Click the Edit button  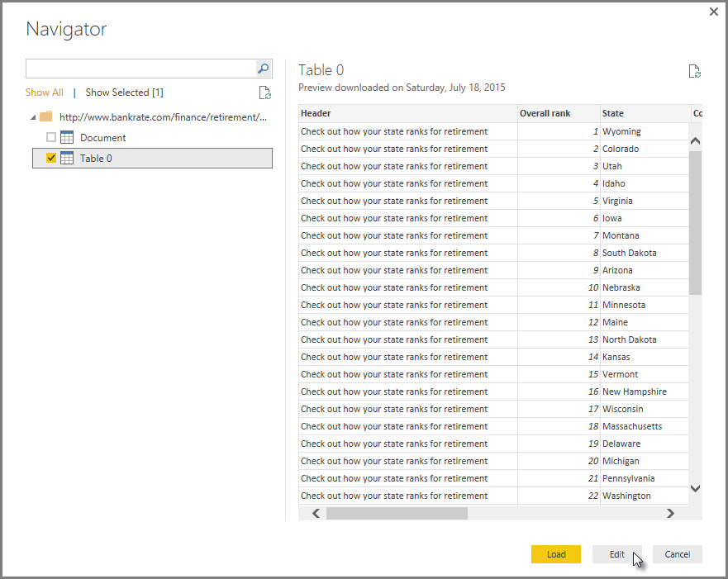617,554
